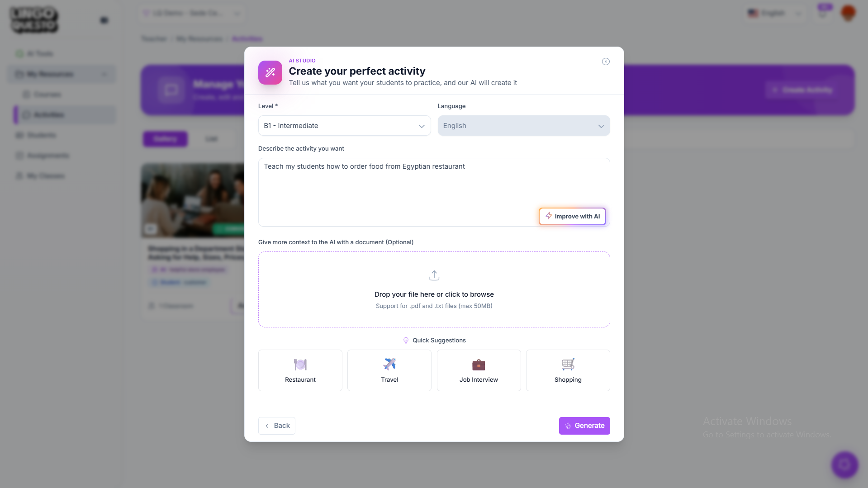Close the Create activity dialog
The image size is (868, 488).
(606, 62)
